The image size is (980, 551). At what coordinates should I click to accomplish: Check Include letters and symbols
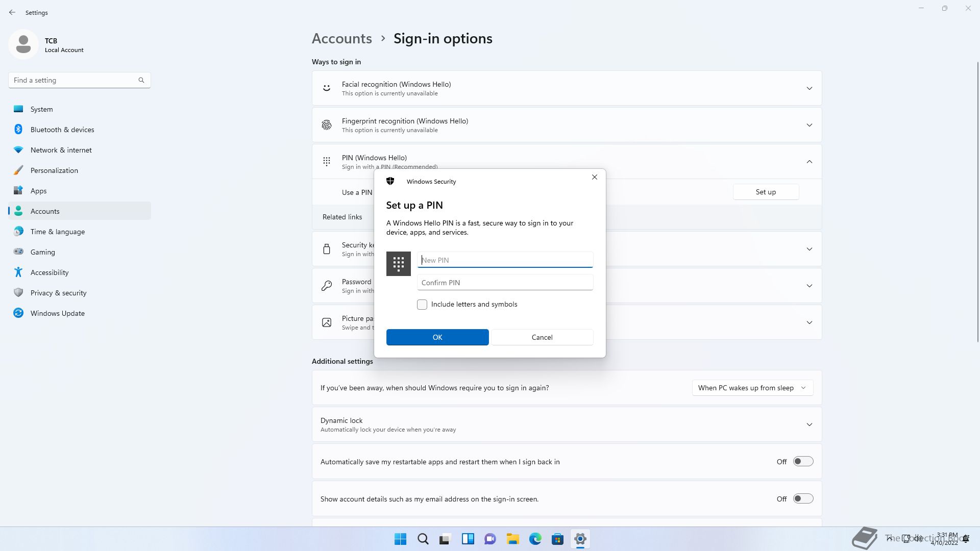click(422, 305)
